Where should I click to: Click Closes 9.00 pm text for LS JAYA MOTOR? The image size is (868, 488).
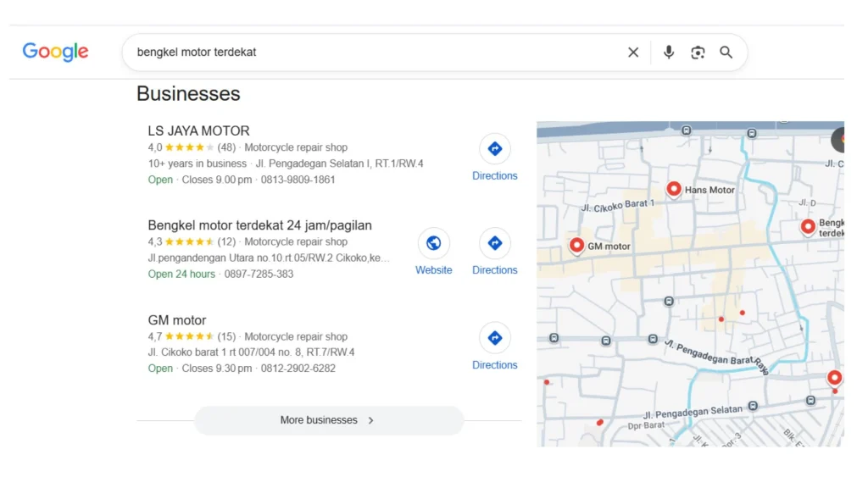pos(216,180)
